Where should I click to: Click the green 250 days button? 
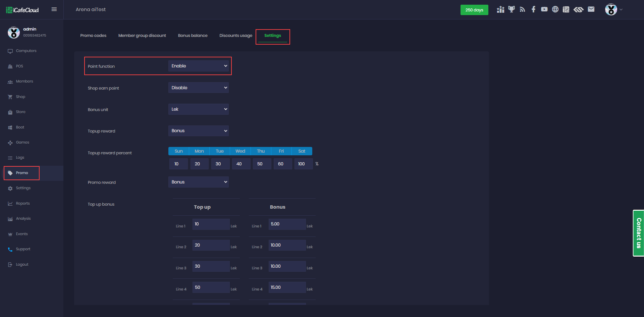pyautogui.click(x=474, y=10)
